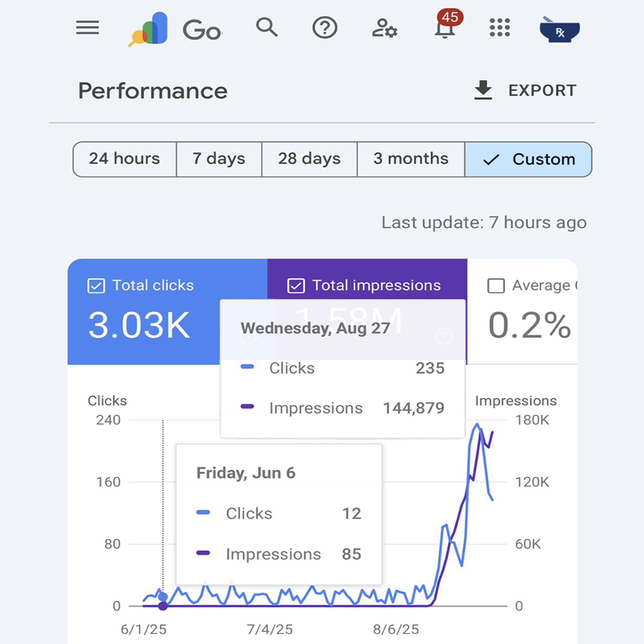Open the Custom date range picker
644x644 pixels.
click(528, 159)
